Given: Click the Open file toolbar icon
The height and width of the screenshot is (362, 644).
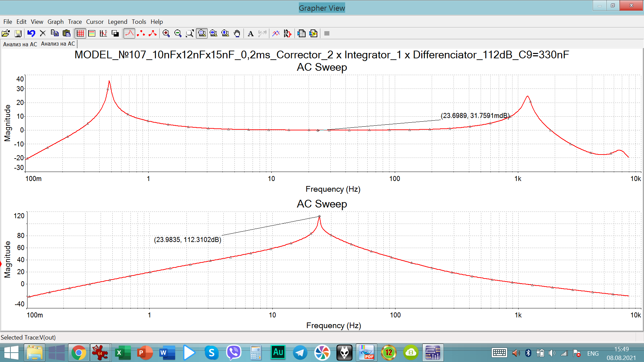Looking at the screenshot, I should click(6, 33).
